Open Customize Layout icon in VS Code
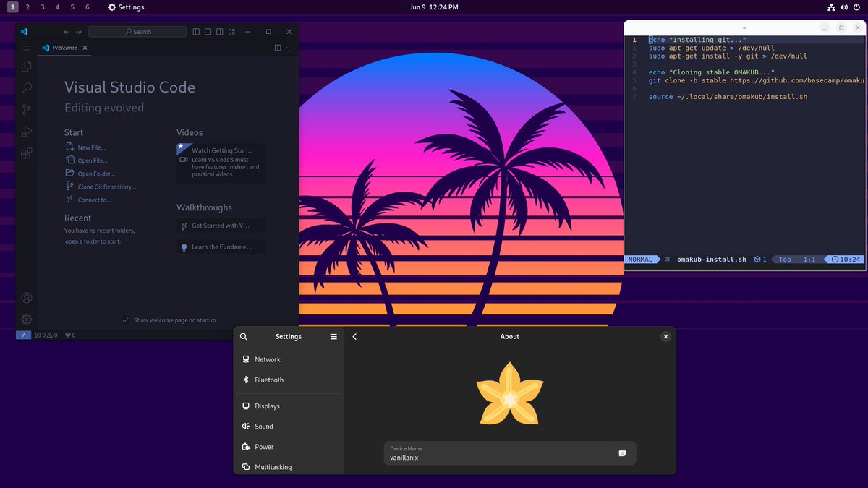868x488 pixels. (231, 32)
